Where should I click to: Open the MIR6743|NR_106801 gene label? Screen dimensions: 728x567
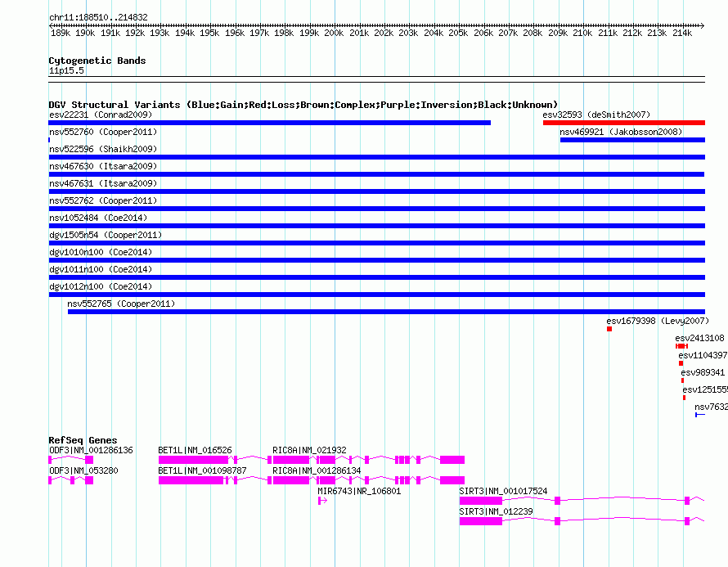pos(359,491)
